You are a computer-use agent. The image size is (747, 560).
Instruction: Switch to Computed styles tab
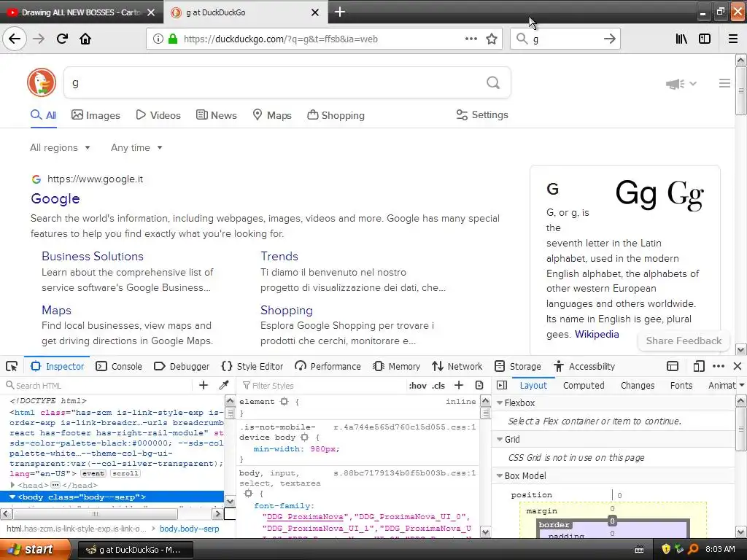tap(584, 385)
